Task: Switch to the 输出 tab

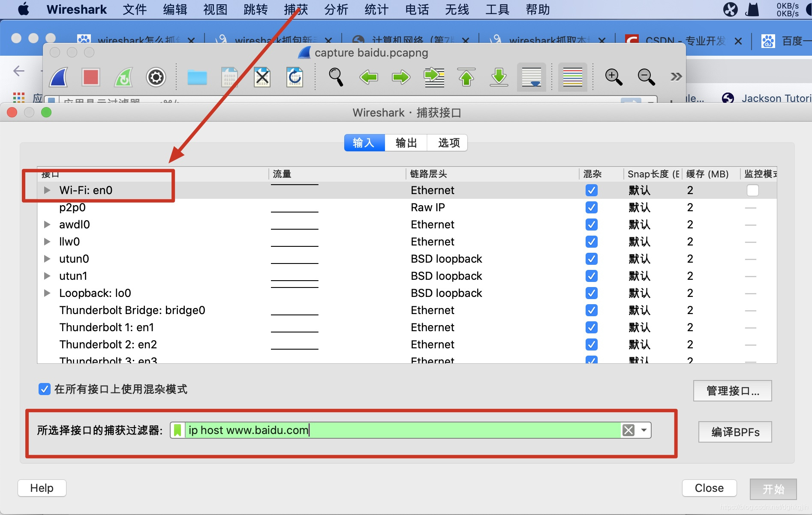Action: (x=406, y=143)
